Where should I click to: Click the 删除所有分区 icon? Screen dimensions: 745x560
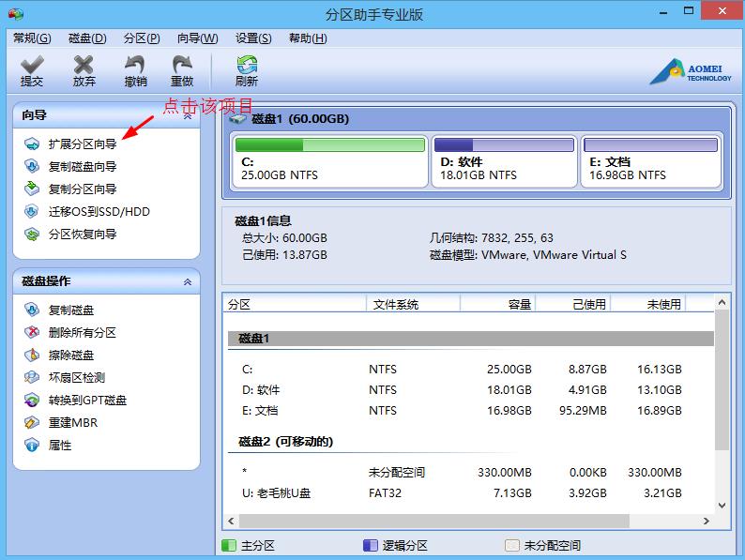click(32, 332)
